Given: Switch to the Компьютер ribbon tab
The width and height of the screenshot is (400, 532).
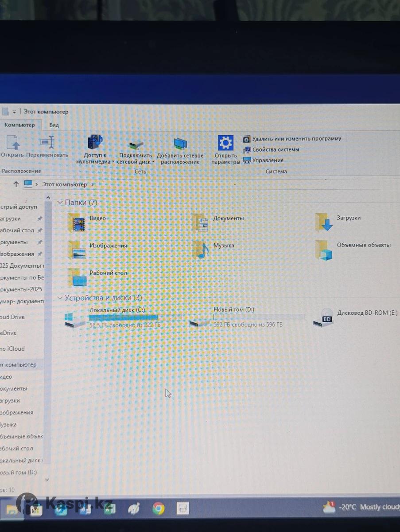Looking at the screenshot, I should click(x=19, y=125).
